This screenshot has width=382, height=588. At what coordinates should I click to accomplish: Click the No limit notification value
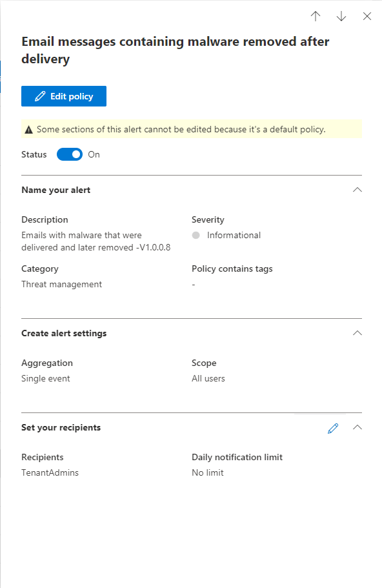pos(208,472)
